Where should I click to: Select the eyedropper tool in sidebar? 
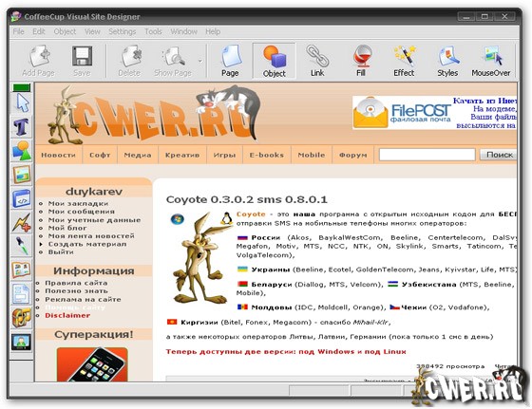pyautogui.click(x=22, y=246)
